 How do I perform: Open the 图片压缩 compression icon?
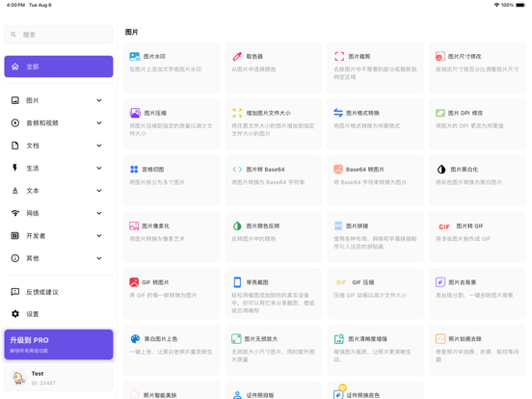tap(135, 113)
